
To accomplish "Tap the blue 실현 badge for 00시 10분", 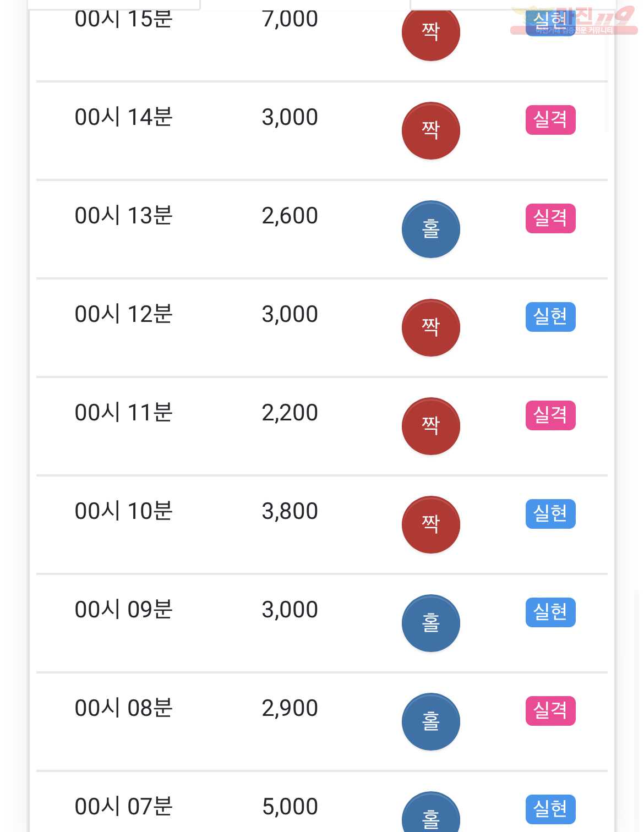I will click(x=550, y=514).
